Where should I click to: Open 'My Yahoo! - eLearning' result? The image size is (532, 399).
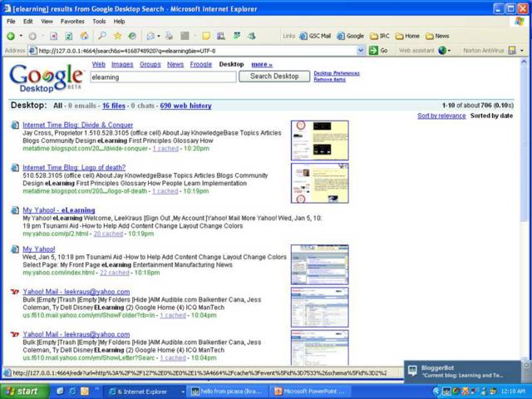coord(59,210)
